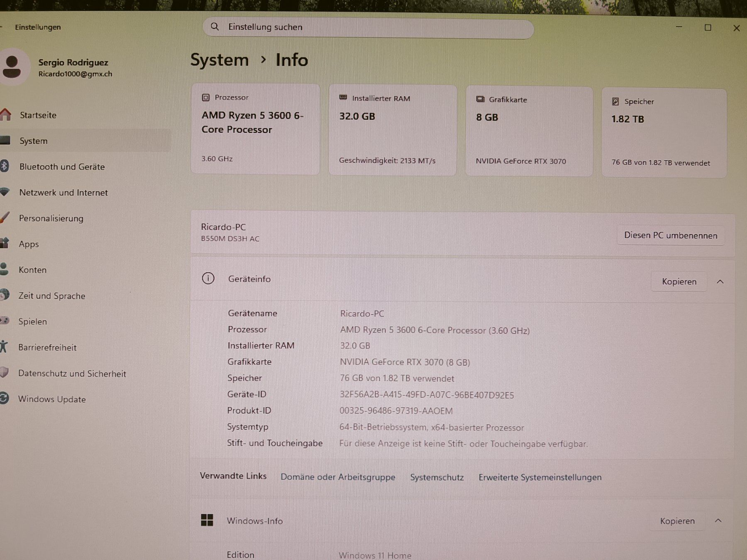Click the Windows 11 Home edition text
The width and height of the screenshot is (747, 560).
(x=375, y=555)
